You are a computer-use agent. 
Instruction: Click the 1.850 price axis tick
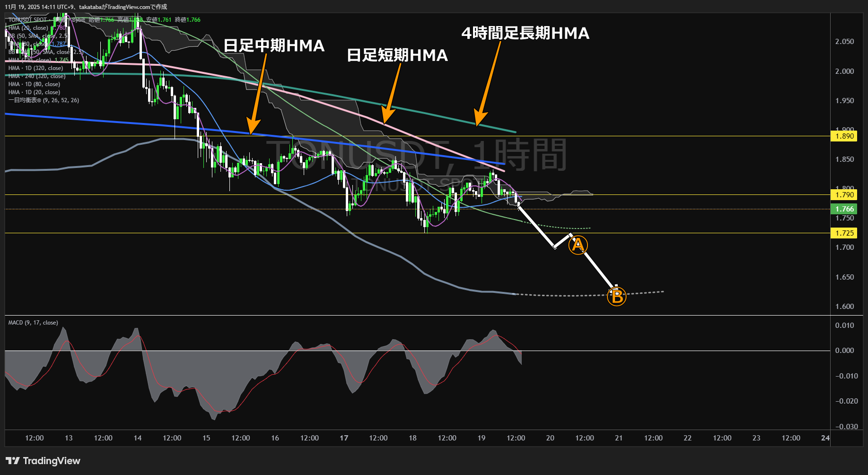point(845,159)
